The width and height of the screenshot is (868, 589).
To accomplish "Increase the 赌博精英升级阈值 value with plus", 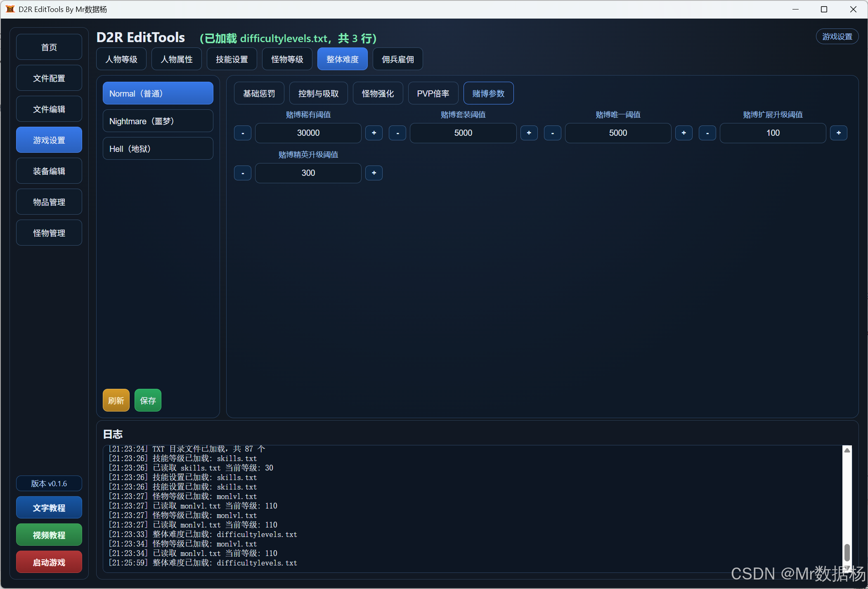I will click(x=374, y=173).
